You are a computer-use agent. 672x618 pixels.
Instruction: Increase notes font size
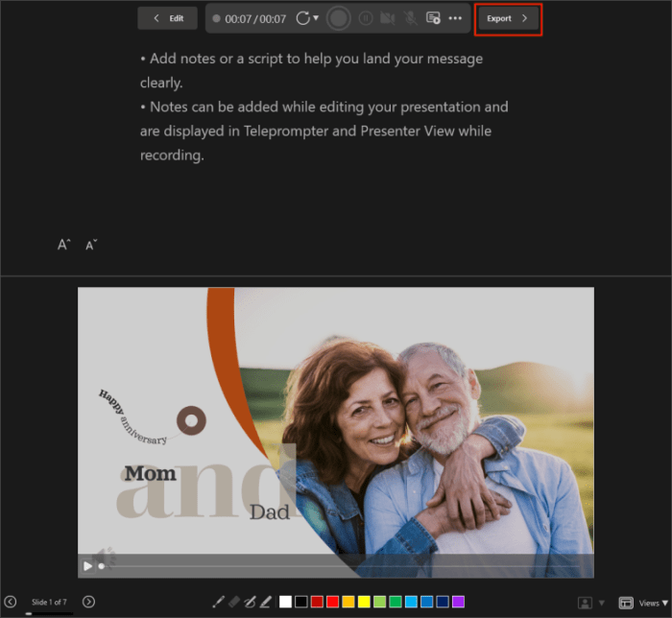click(x=63, y=245)
